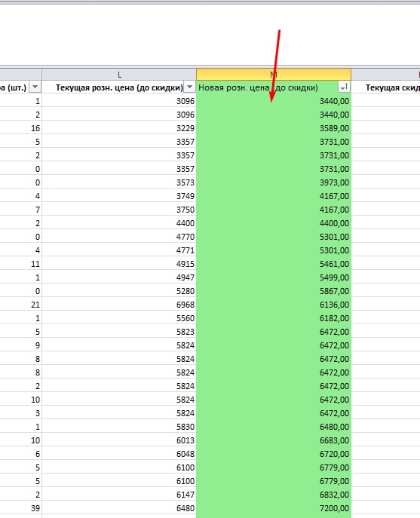The height and width of the screenshot is (518, 420).
Task: Select the cell with value 5560
Action: point(119,318)
